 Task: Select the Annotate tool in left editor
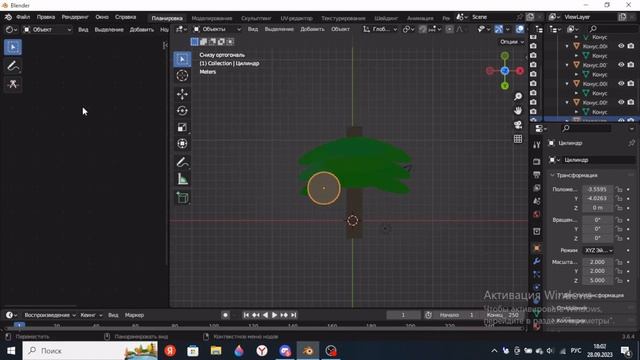click(x=13, y=66)
